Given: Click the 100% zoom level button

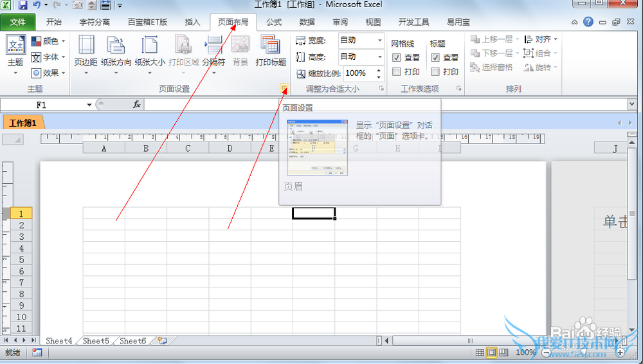Looking at the screenshot, I should [x=525, y=352].
